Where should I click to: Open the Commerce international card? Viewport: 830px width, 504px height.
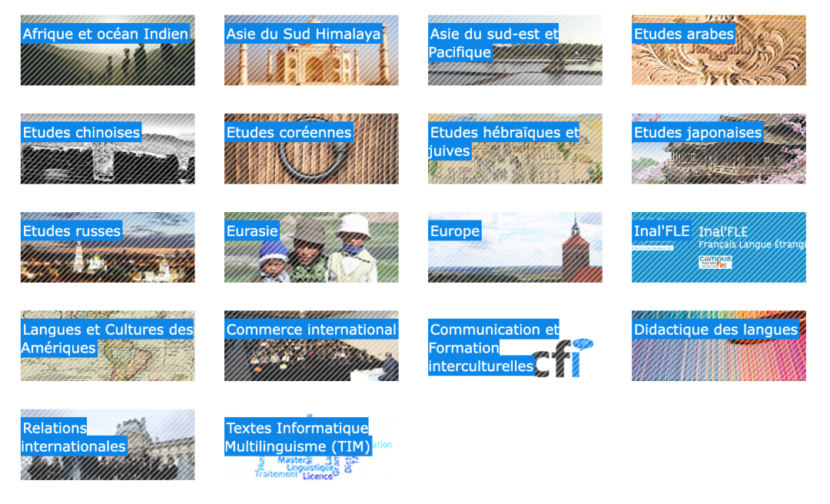311,346
